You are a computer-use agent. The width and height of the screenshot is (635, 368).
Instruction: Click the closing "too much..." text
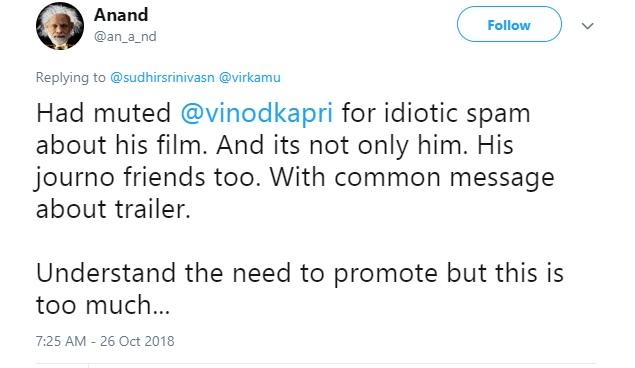(x=103, y=305)
